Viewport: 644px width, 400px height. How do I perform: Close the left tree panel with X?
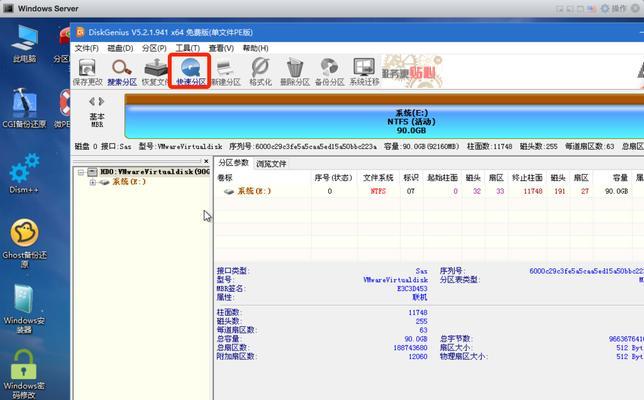(x=206, y=161)
